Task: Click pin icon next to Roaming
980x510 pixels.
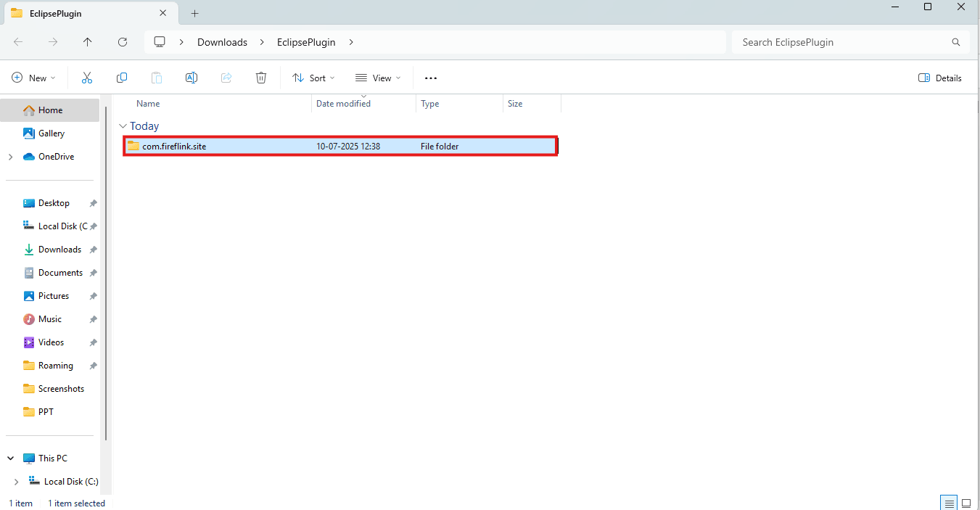Action: point(93,366)
